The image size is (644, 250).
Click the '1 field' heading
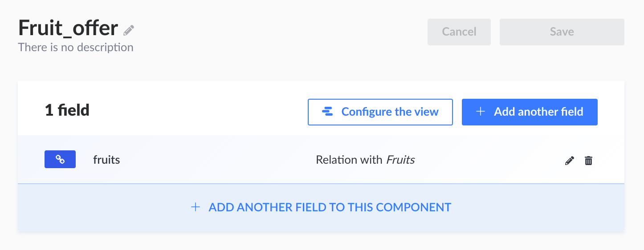point(67,110)
